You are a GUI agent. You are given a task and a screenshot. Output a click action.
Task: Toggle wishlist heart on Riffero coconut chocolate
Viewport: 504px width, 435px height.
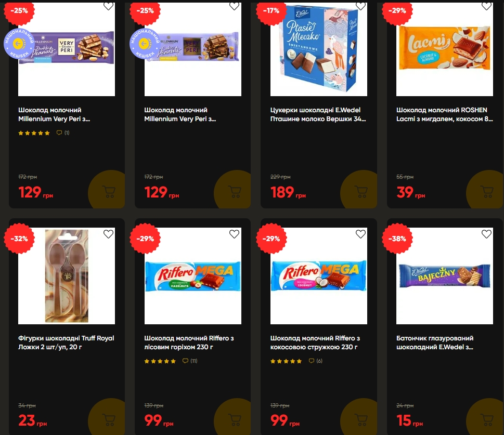coord(360,234)
